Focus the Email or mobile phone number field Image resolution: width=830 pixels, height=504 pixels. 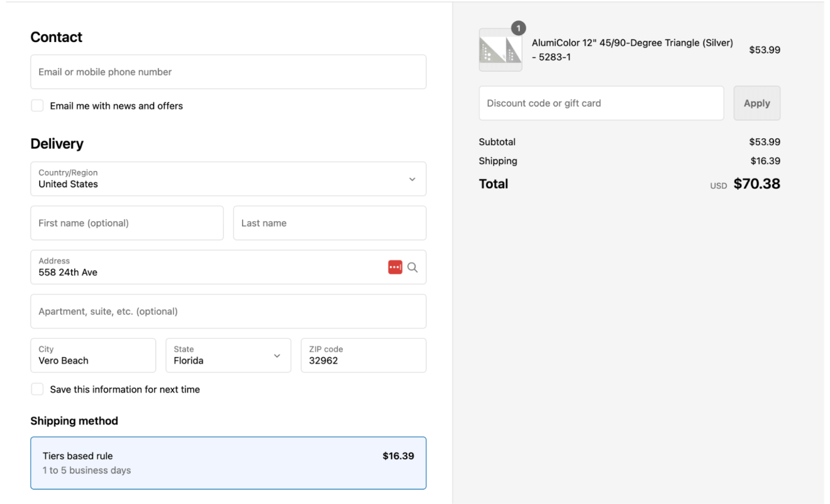coord(228,72)
